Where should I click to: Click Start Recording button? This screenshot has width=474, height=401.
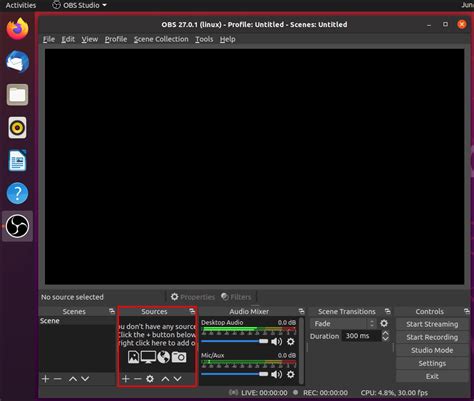(x=432, y=337)
